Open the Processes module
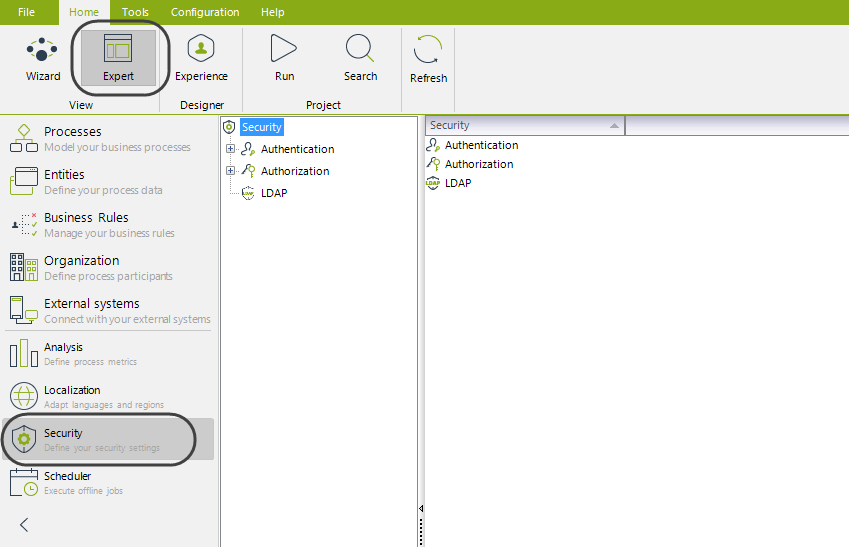The image size is (849, 547). click(x=108, y=139)
